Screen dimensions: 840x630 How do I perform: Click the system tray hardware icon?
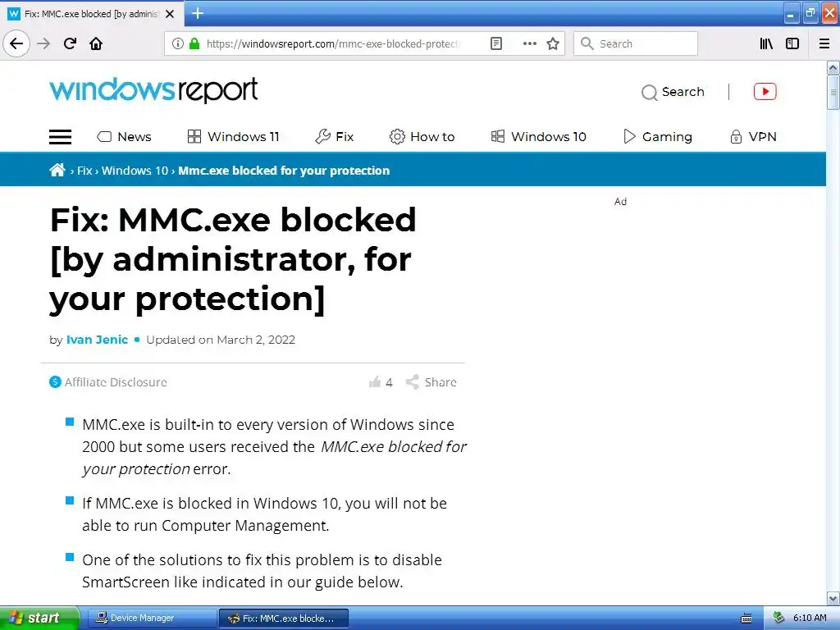[778, 618]
